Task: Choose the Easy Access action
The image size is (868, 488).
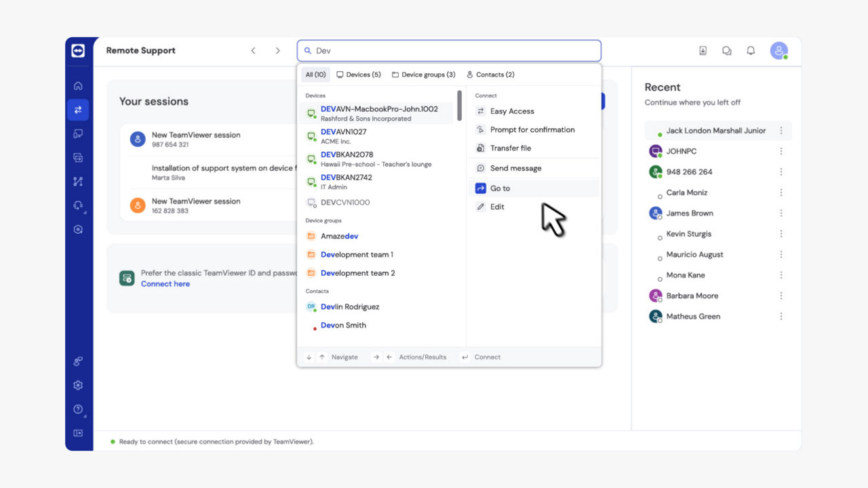Action: click(x=534, y=111)
